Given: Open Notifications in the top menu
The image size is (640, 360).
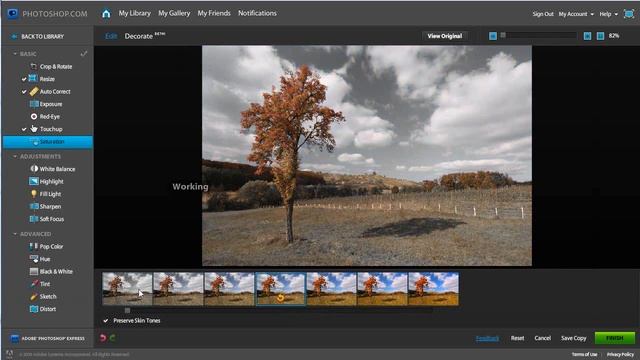Looking at the screenshot, I should coord(257,13).
